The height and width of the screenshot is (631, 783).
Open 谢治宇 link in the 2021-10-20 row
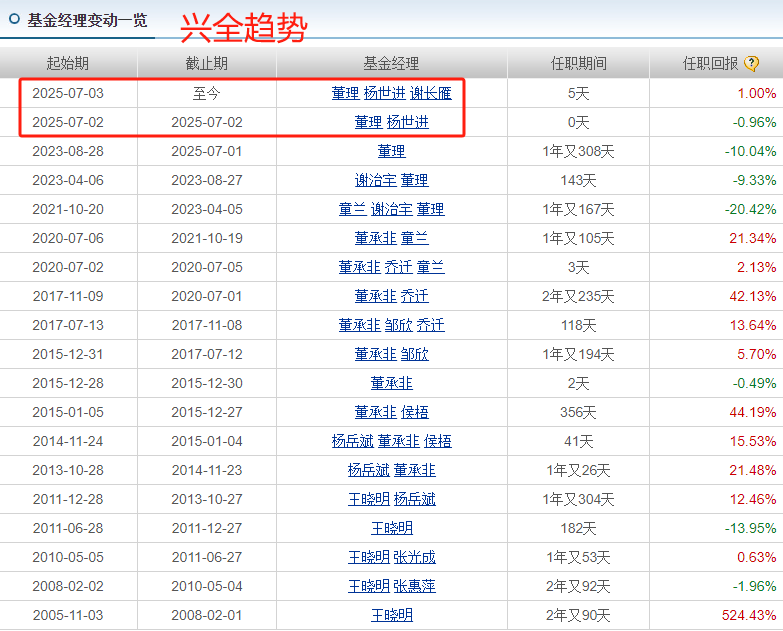[392, 209]
